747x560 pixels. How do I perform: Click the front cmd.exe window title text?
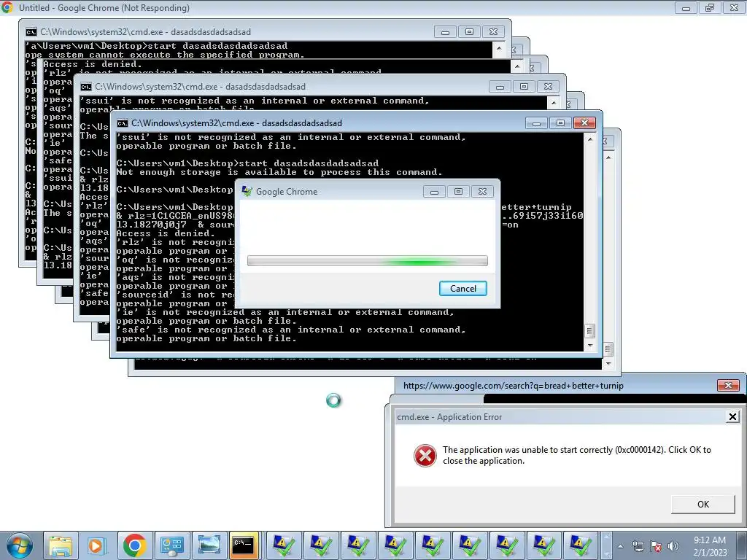click(x=237, y=123)
